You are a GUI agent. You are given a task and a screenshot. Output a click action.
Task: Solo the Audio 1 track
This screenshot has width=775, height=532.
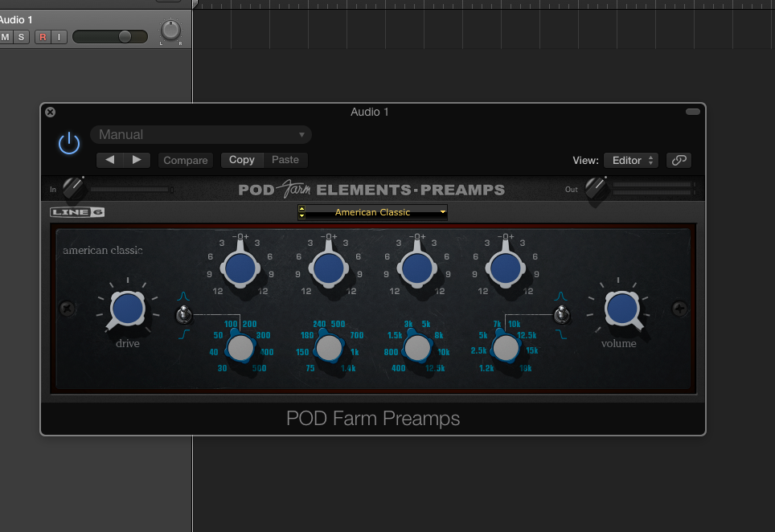21,37
